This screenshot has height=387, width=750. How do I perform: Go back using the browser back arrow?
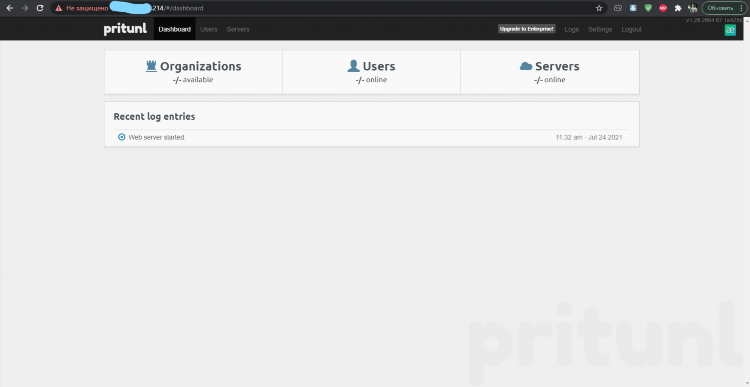(x=10, y=8)
